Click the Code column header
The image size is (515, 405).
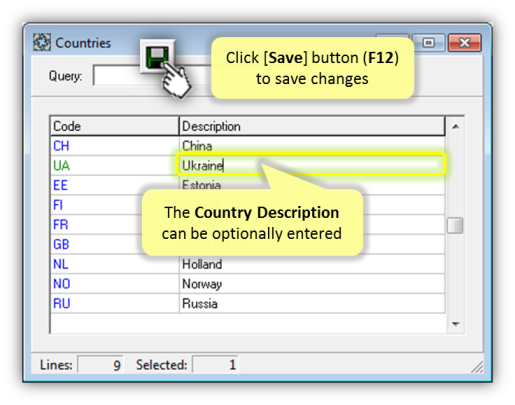pos(114,126)
